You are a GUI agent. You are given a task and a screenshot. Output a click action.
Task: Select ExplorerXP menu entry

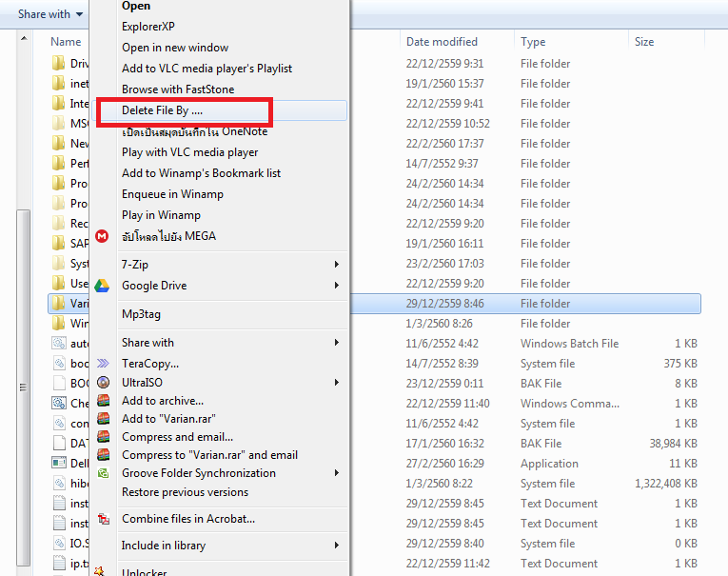[148, 27]
